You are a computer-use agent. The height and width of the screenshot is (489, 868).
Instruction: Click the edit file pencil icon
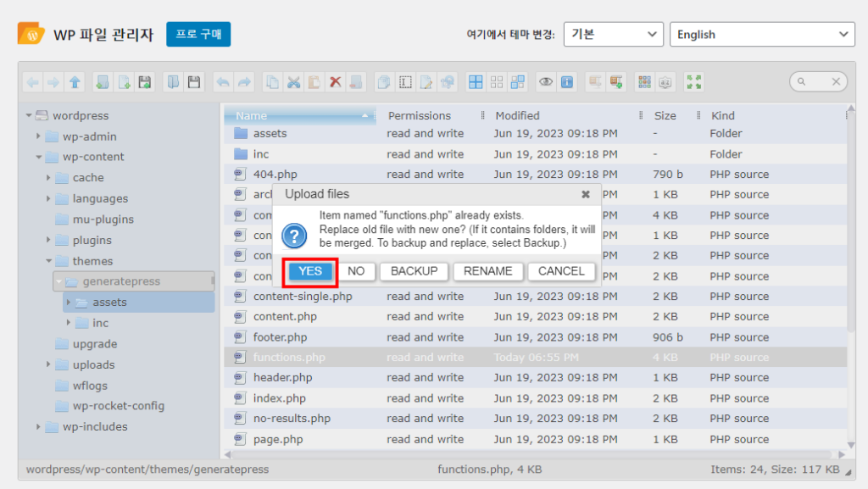click(426, 82)
